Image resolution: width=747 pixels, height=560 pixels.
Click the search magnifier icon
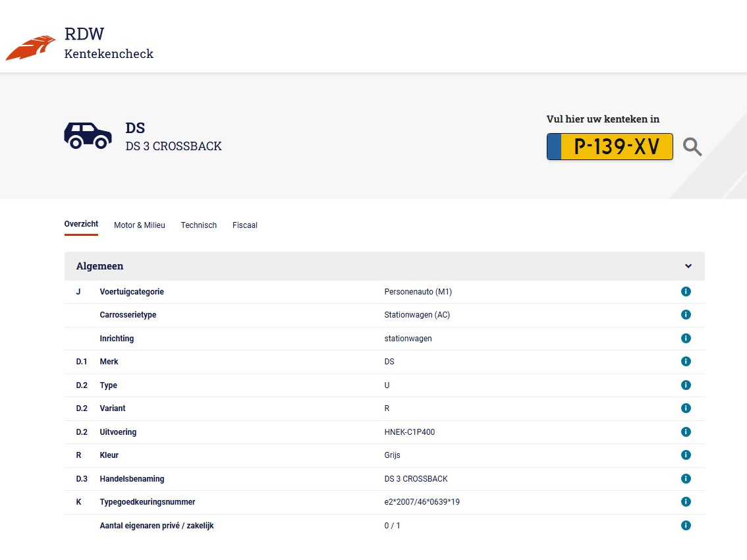(x=692, y=147)
